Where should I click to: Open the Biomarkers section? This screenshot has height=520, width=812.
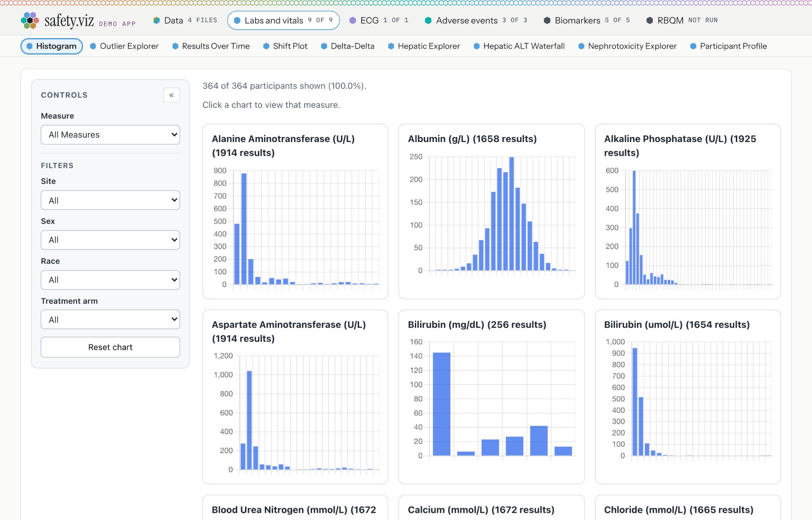[587, 20]
